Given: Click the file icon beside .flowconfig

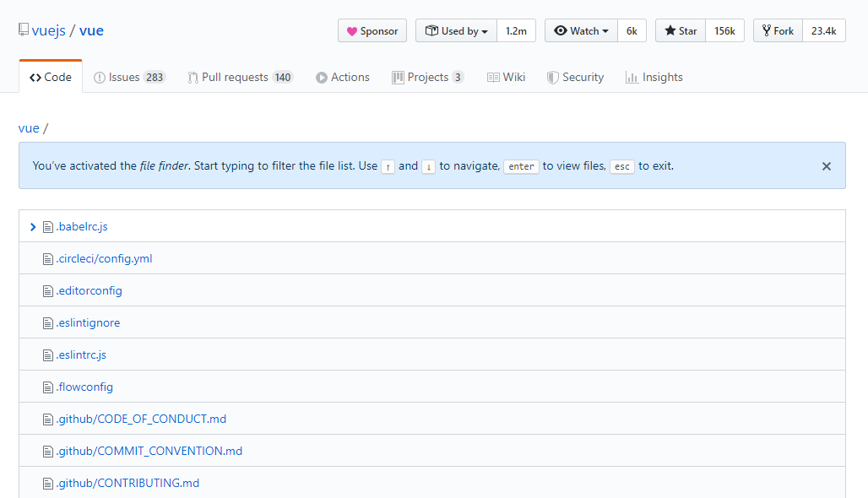Looking at the screenshot, I should pos(48,387).
